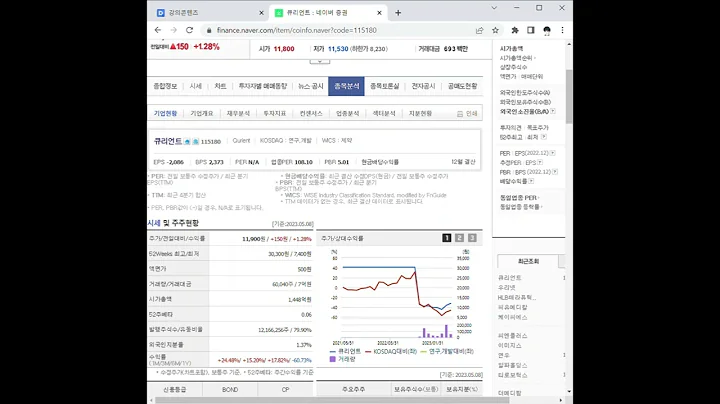The image size is (720, 404).
Task: Share this page from the address bar
Action: click(479, 30)
